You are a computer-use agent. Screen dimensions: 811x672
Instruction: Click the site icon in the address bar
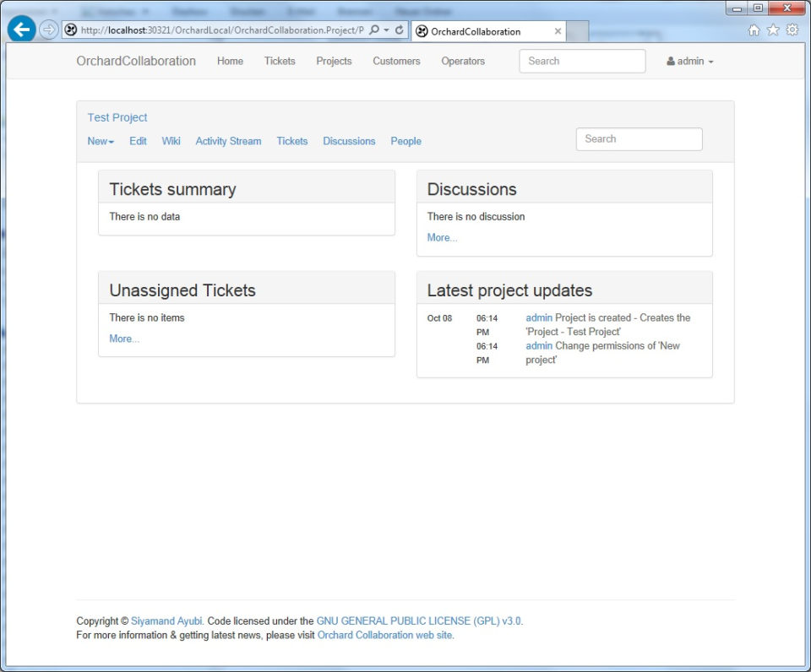[x=71, y=30]
